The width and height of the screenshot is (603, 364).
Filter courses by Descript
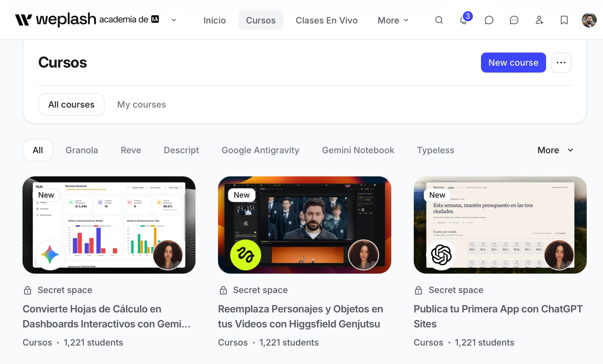click(181, 150)
